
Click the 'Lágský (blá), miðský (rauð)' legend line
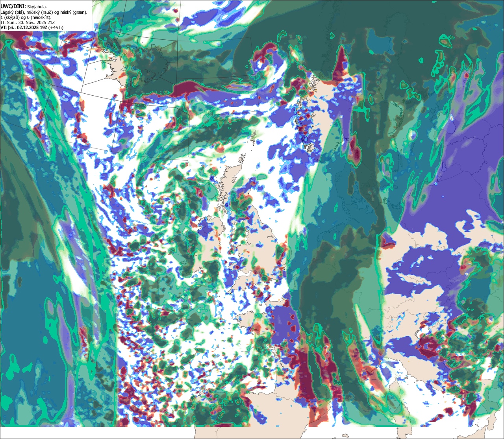click(x=44, y=12)
